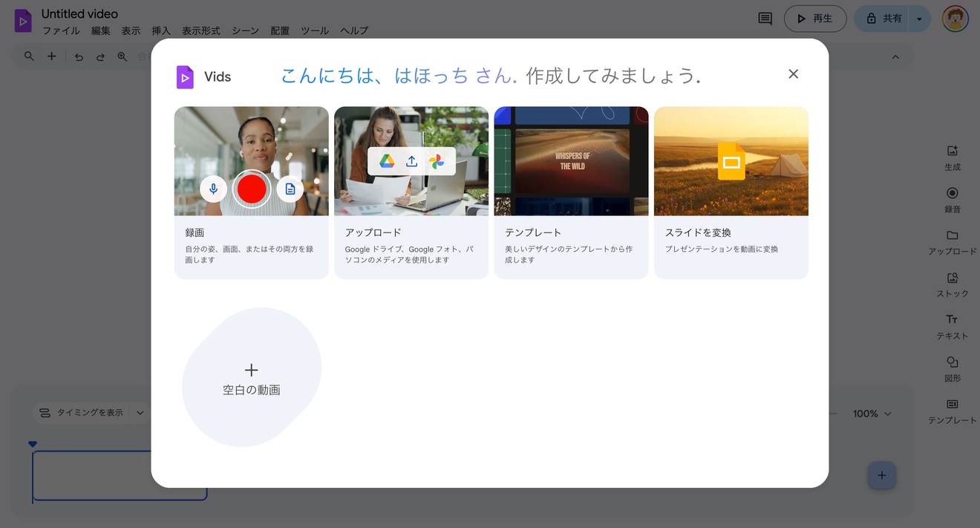
Task: Open the 100% zoom level dropdown
Action: pos(872,414)
